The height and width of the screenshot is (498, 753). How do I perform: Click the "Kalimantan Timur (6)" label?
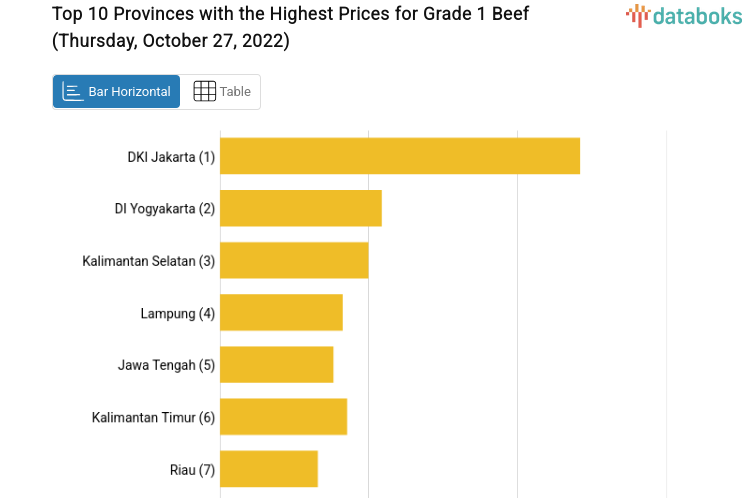(x=153, y=417)
